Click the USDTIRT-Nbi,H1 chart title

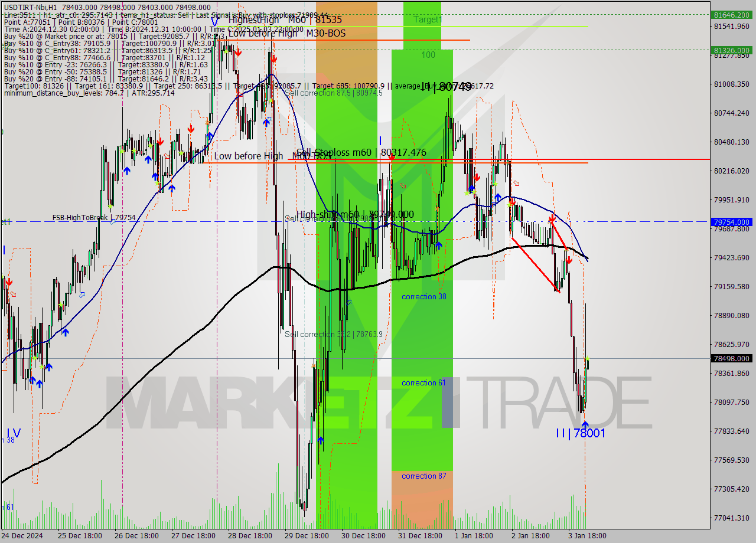point(30,6)
